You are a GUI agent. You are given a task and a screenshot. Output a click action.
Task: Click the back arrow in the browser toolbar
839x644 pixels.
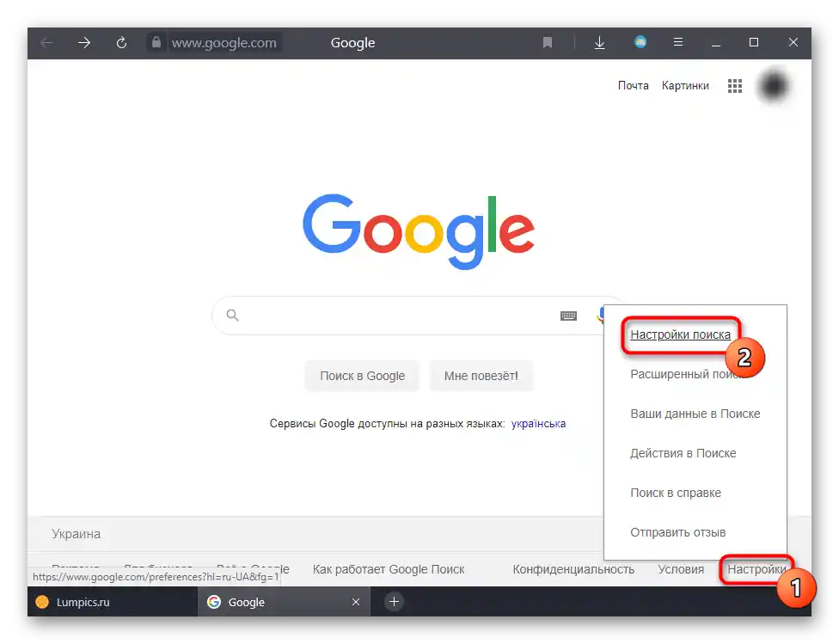pyautogui.click(x=46, y=43)
